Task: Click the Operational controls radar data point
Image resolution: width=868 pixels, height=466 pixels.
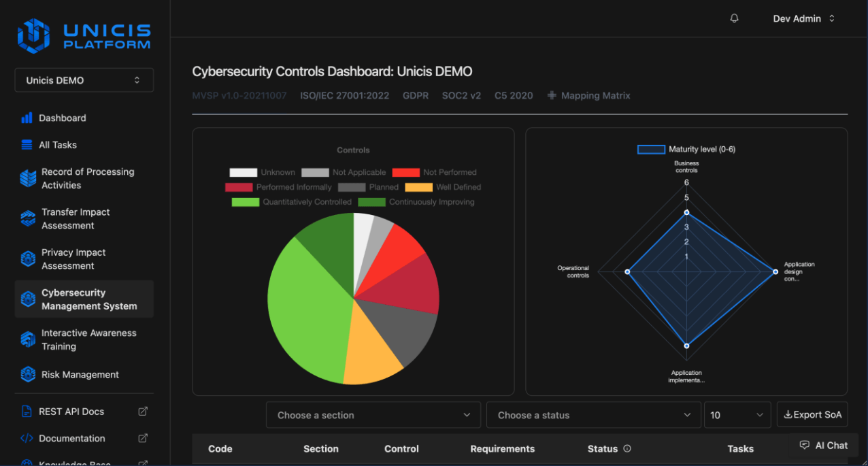Action: pos(627,271)
